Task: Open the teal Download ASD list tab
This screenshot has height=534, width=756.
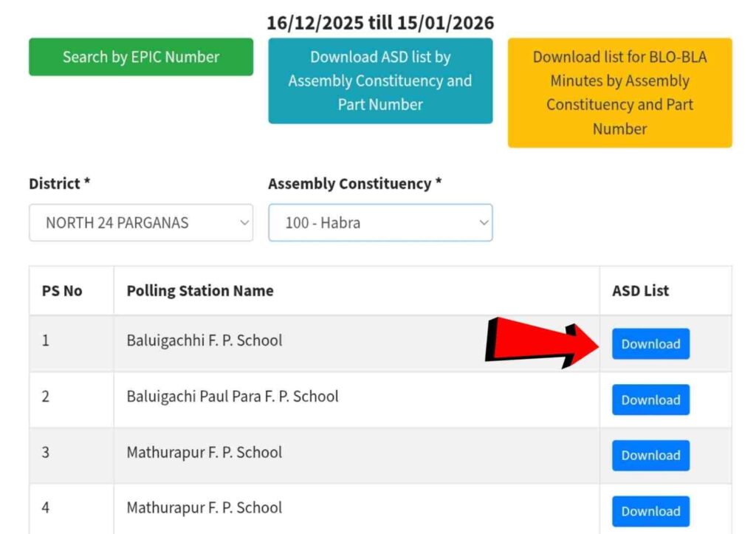Action: pos(380,81)
